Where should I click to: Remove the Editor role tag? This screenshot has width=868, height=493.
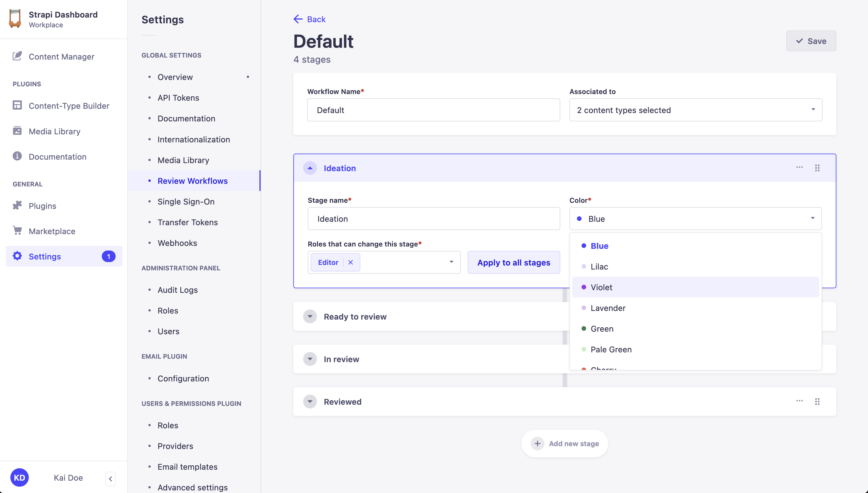coord(351,262)
